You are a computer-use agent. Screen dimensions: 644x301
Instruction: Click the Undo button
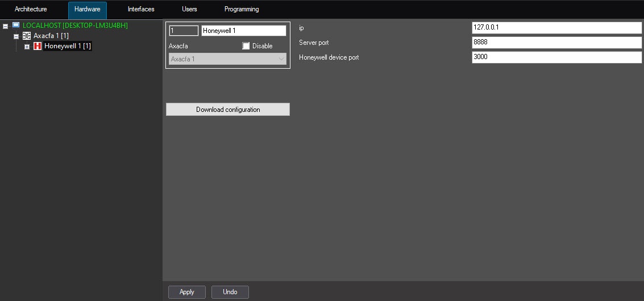pos(230,292)
